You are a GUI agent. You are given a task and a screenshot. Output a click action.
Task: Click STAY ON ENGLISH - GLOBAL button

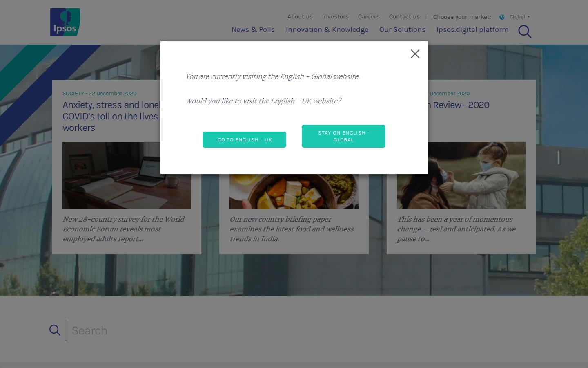[343, 136]
